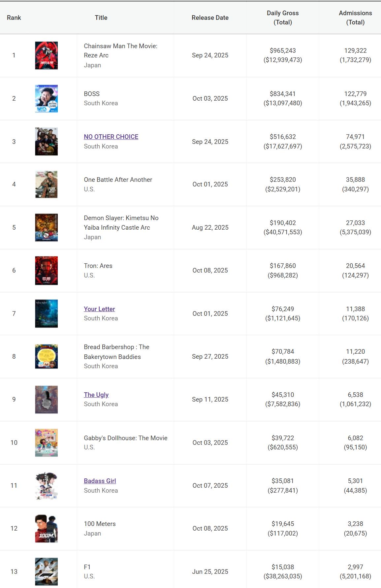The image size is (381, 588).
Task: Open the 100 Meters poster thumbnail
Action: click(47, 529)
